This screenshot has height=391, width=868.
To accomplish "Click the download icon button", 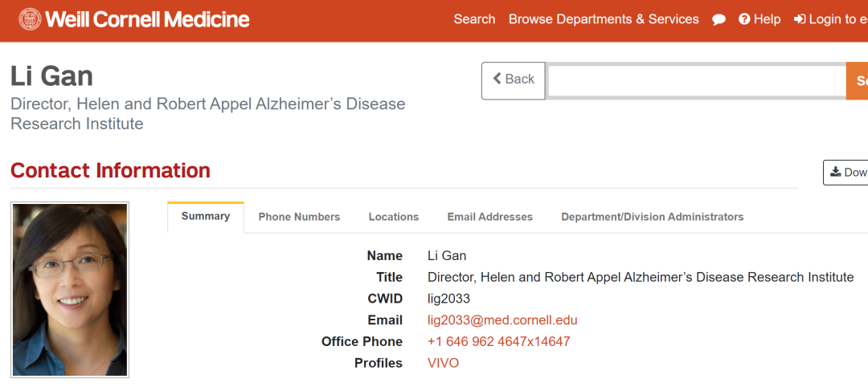I will [x=845, y=173].
